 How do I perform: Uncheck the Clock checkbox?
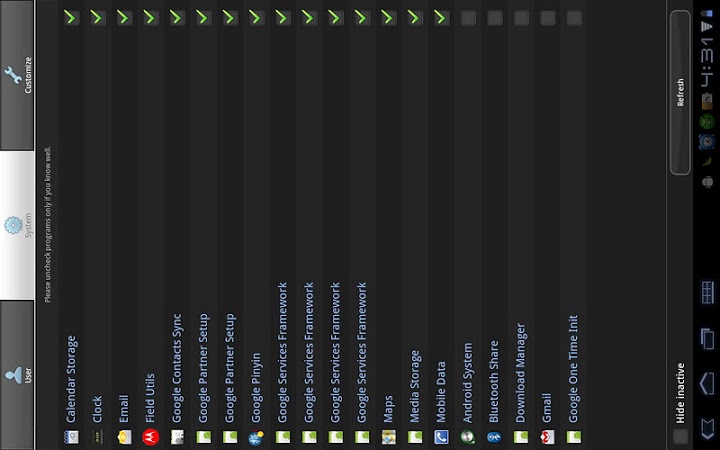click(x=97, y=17)
